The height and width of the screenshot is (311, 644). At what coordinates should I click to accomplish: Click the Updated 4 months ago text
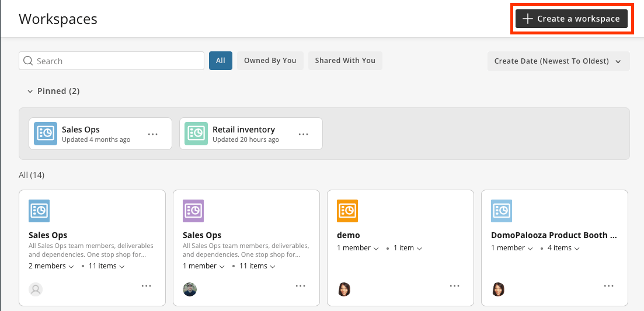96,140
